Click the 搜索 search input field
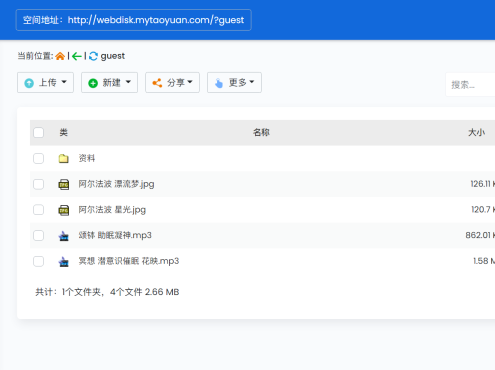This screenshot has height=370, width=495. coord(470,85)
